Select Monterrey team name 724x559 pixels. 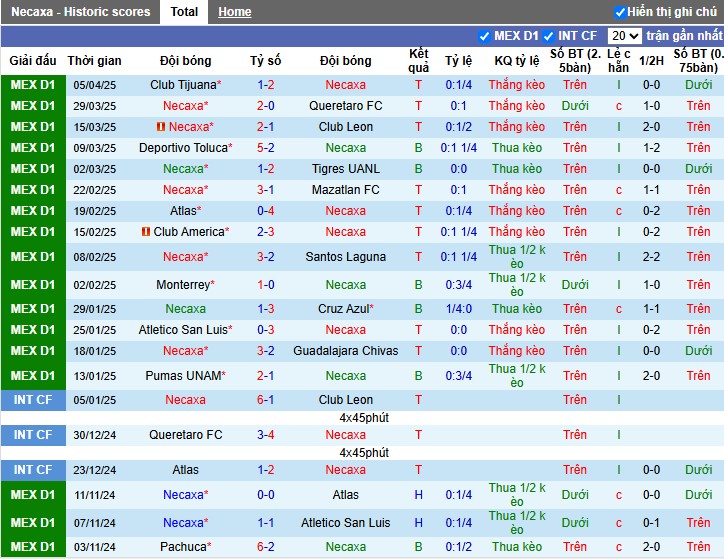point(183,285)
